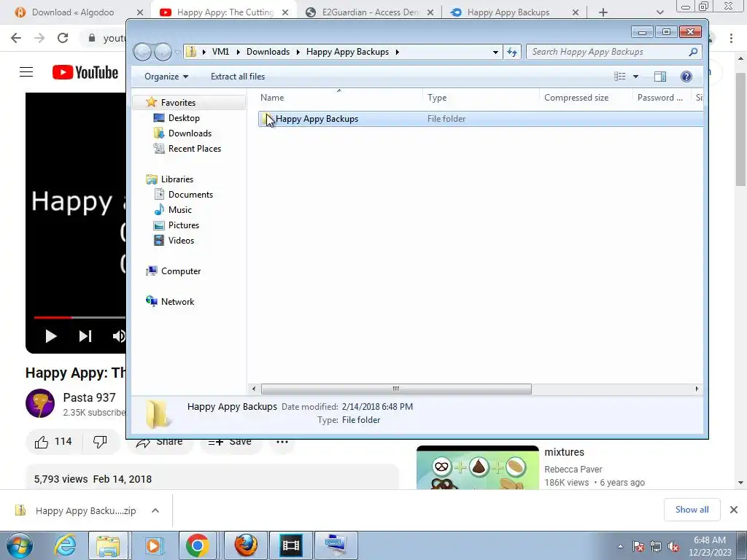Open Videos library

pyautogui.click(x=181, y=241)
